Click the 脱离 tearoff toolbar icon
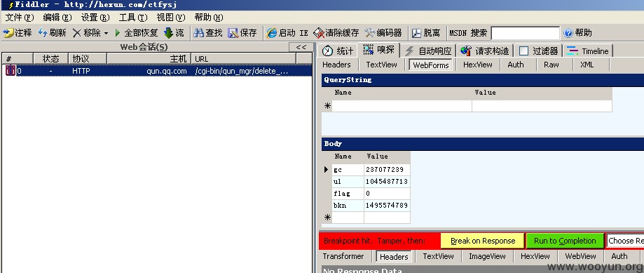 point(417,33)
